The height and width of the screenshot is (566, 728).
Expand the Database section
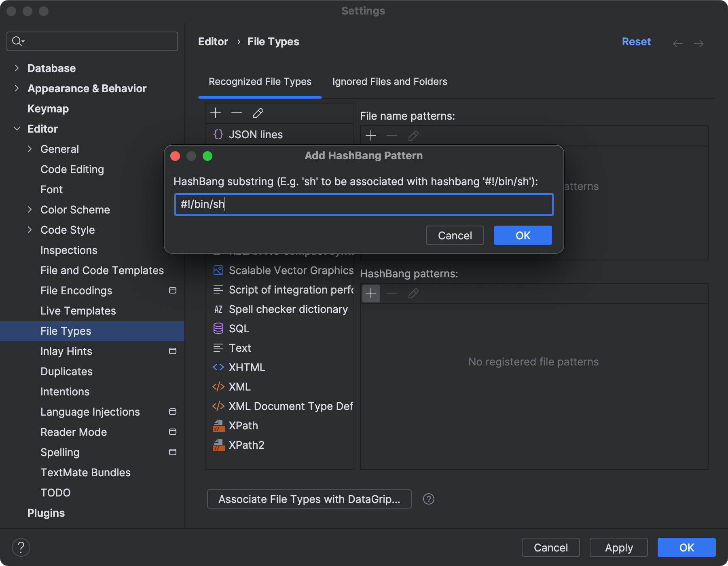[x=17, y=68]
